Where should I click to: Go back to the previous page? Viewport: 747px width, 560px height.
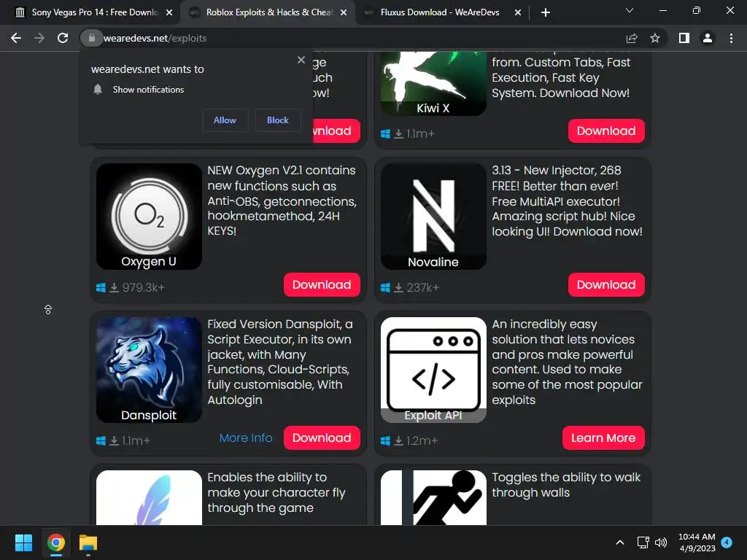(x=16, y=38)
